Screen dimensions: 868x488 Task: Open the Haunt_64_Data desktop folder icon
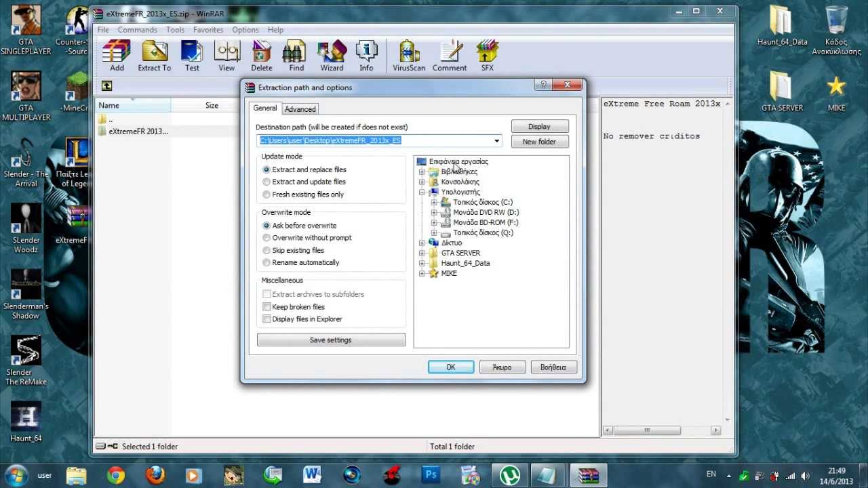click(x=782, y=27)
